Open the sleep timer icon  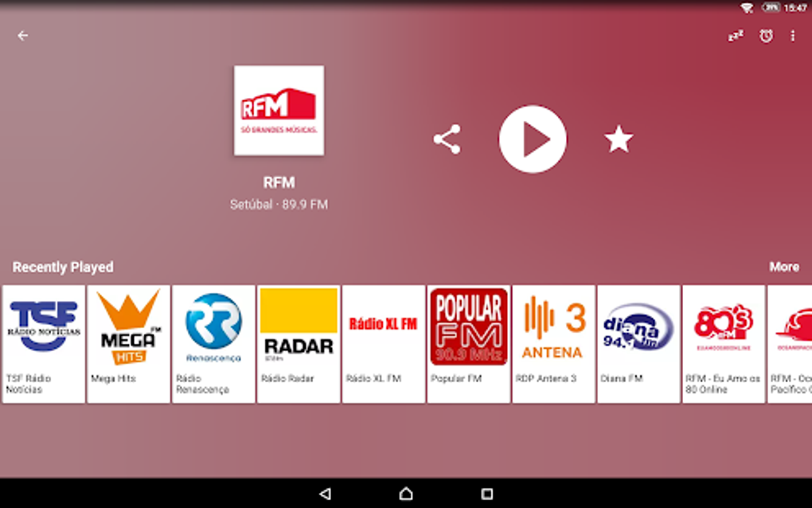coord(736,36)
